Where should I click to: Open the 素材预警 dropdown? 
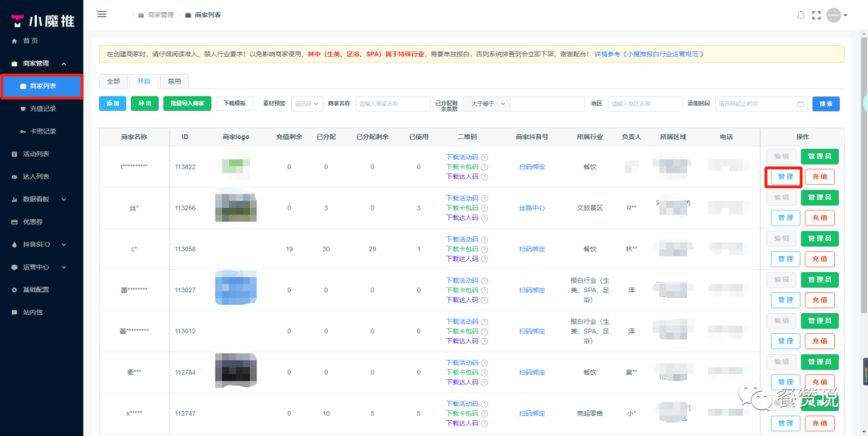(307, 104)
